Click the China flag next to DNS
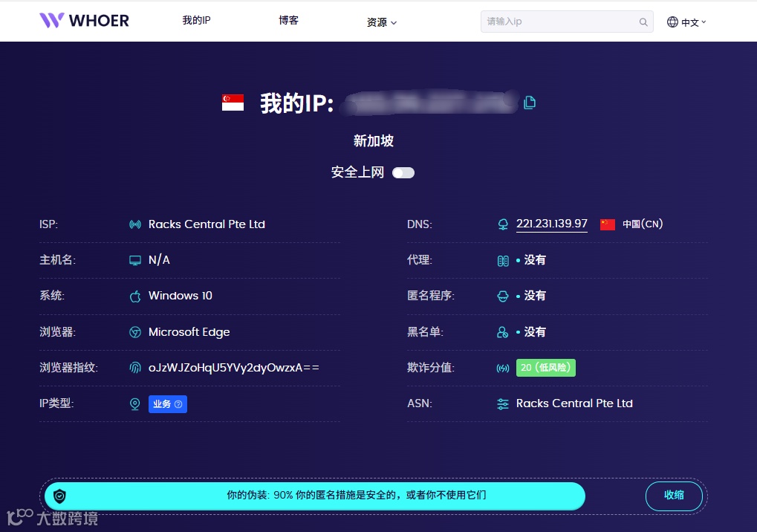This screenshot has width=757, height=532. click(x=608, y=224)
